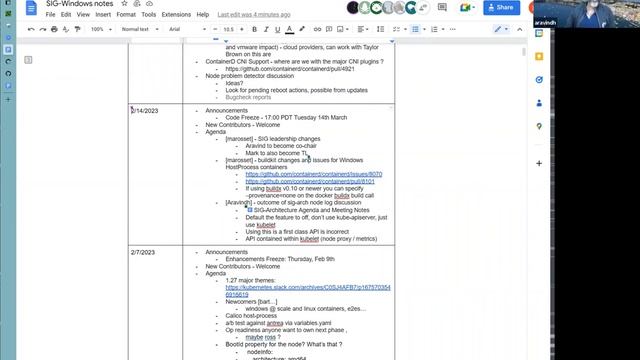Screen dimensions: 640x360
Task: Redo the last undone edit
Action: click(x=42, y=29)
